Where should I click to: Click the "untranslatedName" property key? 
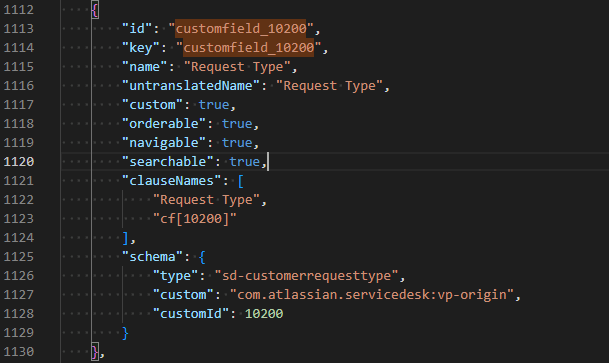[191, 85]
